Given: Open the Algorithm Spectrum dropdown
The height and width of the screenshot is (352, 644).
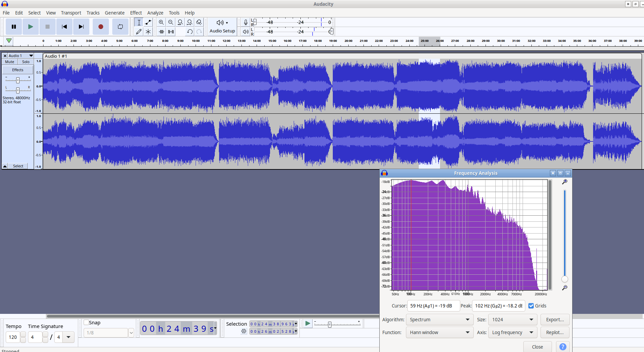Looking at the screenshot, I should (440, 320).
